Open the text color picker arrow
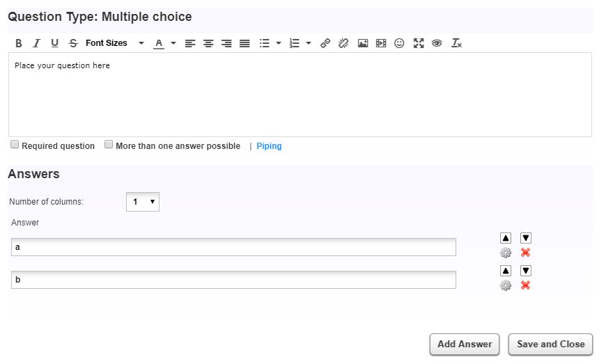The image size is (606, 364). click(x=173, y=43)
